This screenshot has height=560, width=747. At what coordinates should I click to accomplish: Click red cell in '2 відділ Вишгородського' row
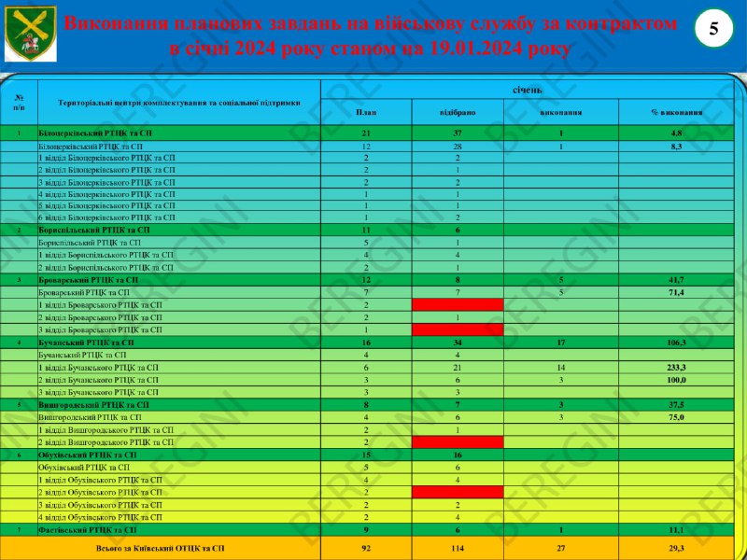point(458,442)
